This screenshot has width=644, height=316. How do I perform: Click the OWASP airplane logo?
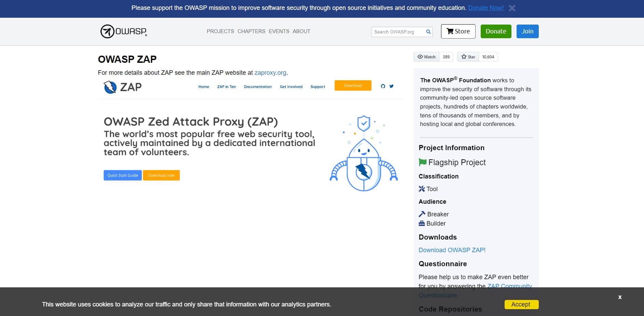click(107, 31)
